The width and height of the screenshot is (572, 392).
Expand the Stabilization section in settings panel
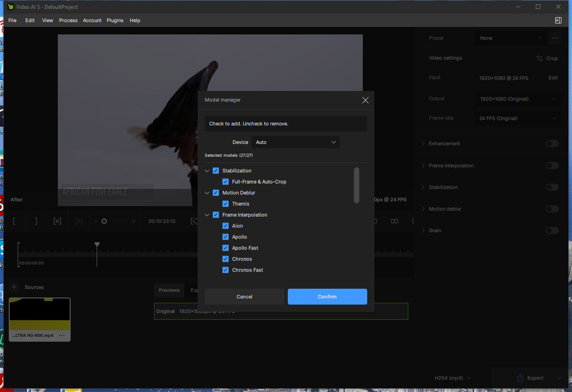pos(423,187)
